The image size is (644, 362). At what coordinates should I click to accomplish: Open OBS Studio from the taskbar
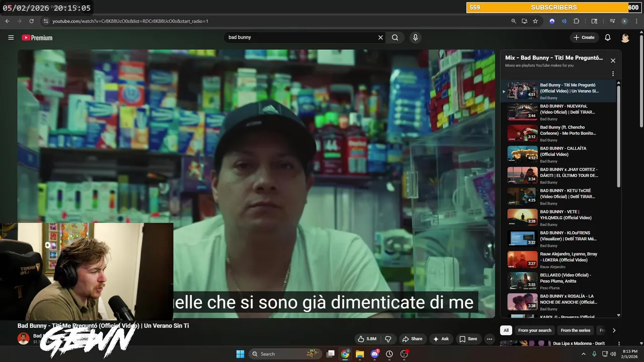click(404, 354)
